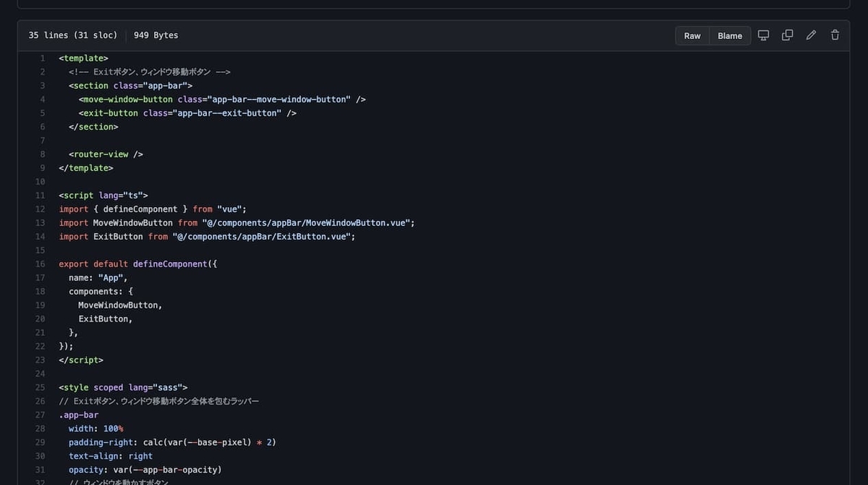Select line number 20
Viewport: 868px width, 485px height.
pyautogui.click(x=40, y=319)
